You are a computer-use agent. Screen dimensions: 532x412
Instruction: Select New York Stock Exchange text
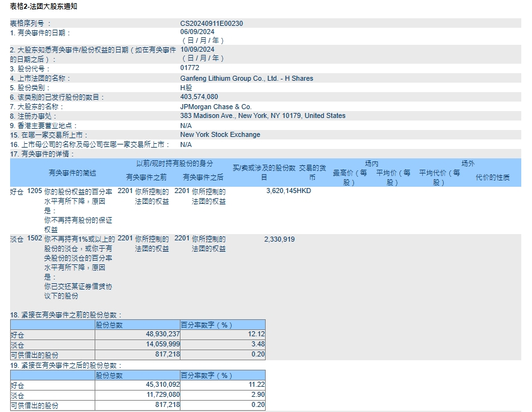pos(220,134)
